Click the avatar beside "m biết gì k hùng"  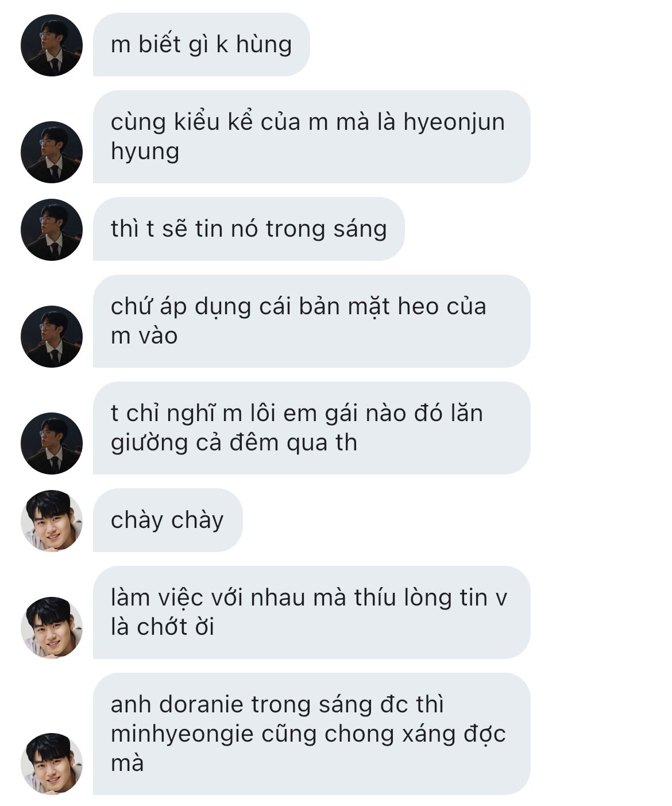pyautogui.click(x=52, y=45)
